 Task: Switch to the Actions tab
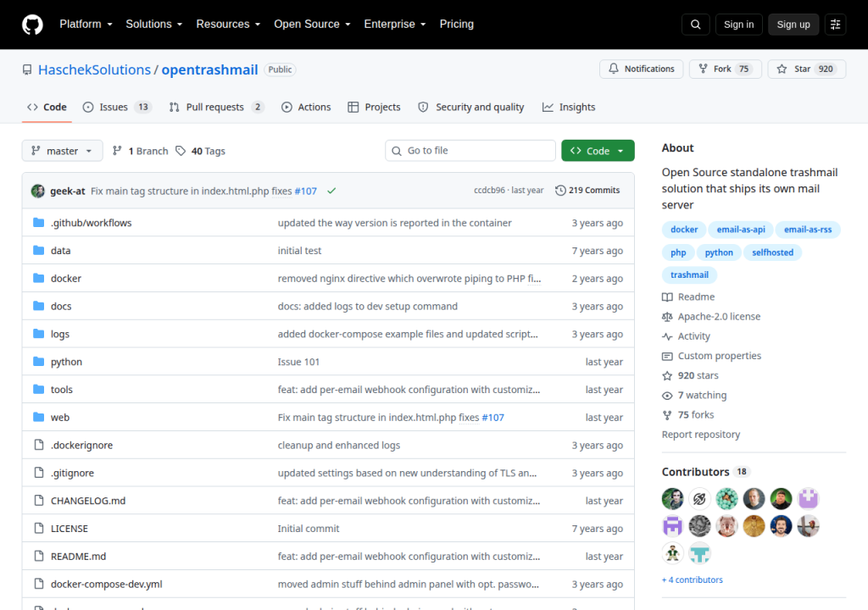(x=306, y=107)
